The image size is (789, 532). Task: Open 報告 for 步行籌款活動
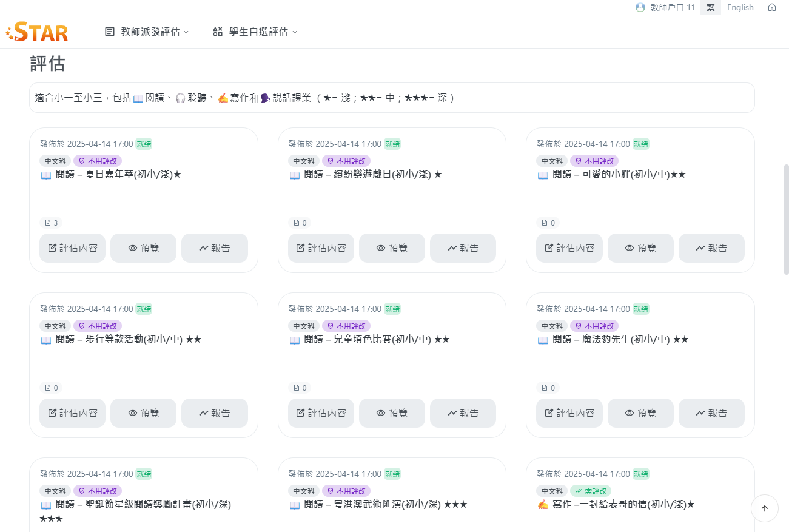(x=215, y=413)
